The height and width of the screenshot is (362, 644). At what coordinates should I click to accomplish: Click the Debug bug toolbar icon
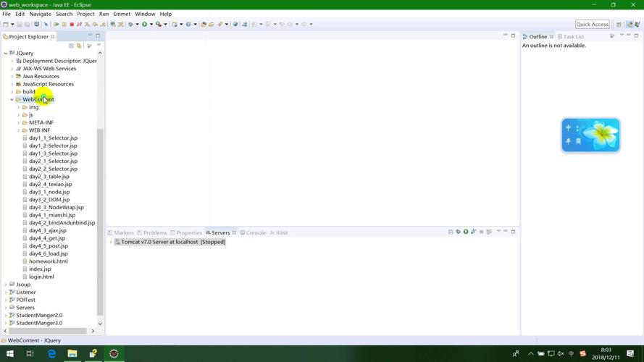point(131,24)
